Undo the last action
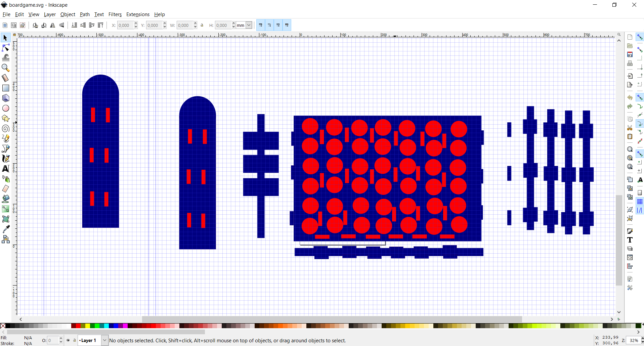This screenshot has width=644, height=346. [x=630, y=98]
